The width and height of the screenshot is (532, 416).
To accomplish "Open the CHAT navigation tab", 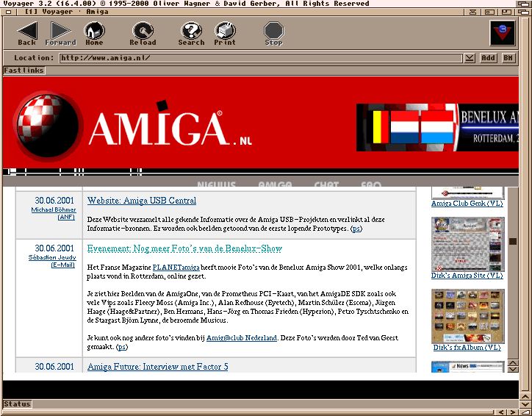I will point(326,184).
